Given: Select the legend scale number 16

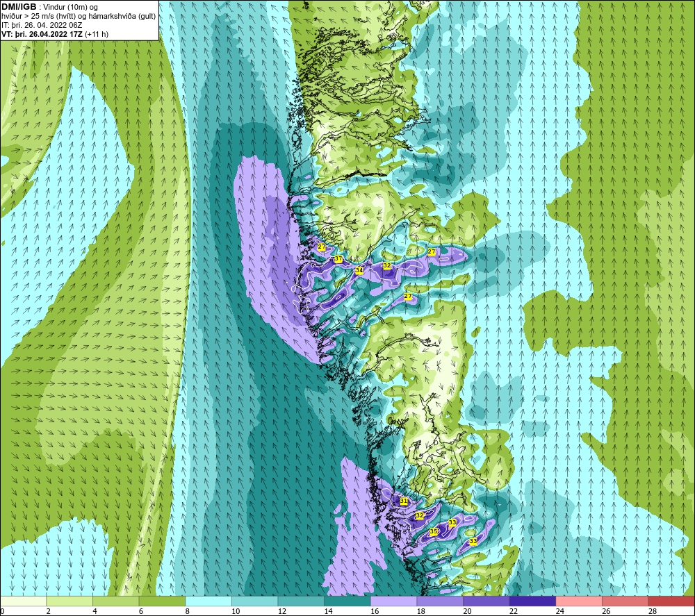Looking at the screenshot, I should (x=375, y=611).
